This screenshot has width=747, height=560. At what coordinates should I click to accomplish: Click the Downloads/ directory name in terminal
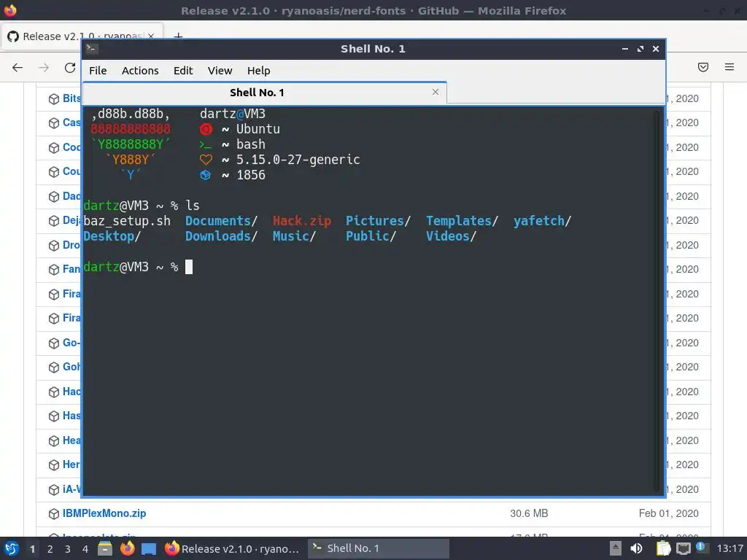(x=221, y=236)
